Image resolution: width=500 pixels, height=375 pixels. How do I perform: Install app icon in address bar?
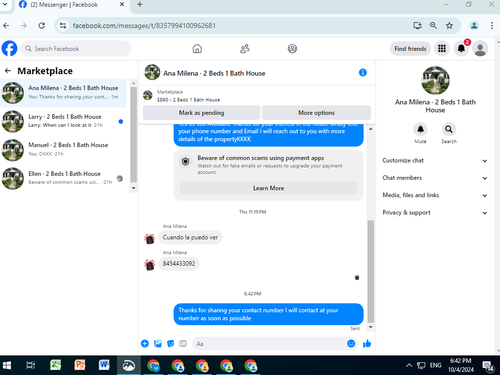point(417,26)
